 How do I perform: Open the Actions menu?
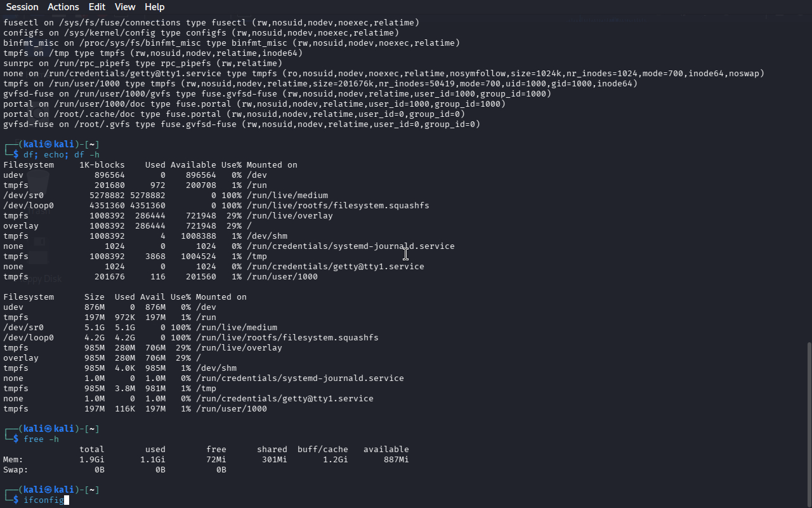pos(63,7)
